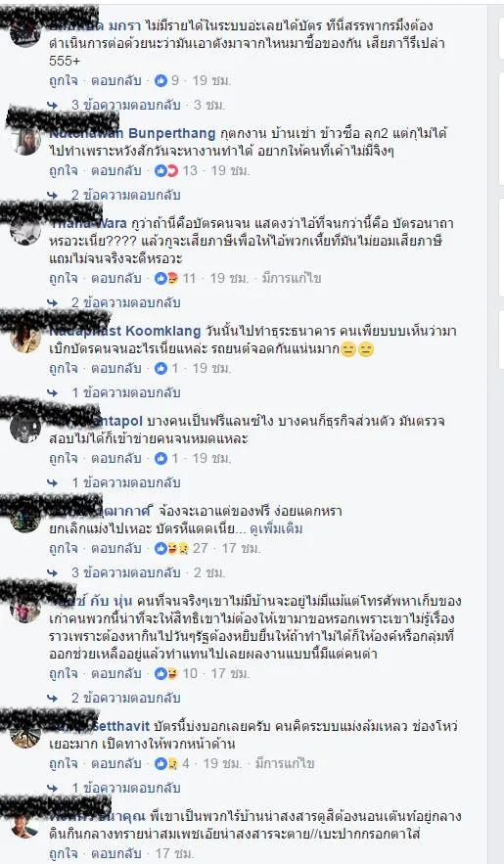Open the Koomklang profile name link
This screenshot has width=504, height=864.
[x=125, y=331]
